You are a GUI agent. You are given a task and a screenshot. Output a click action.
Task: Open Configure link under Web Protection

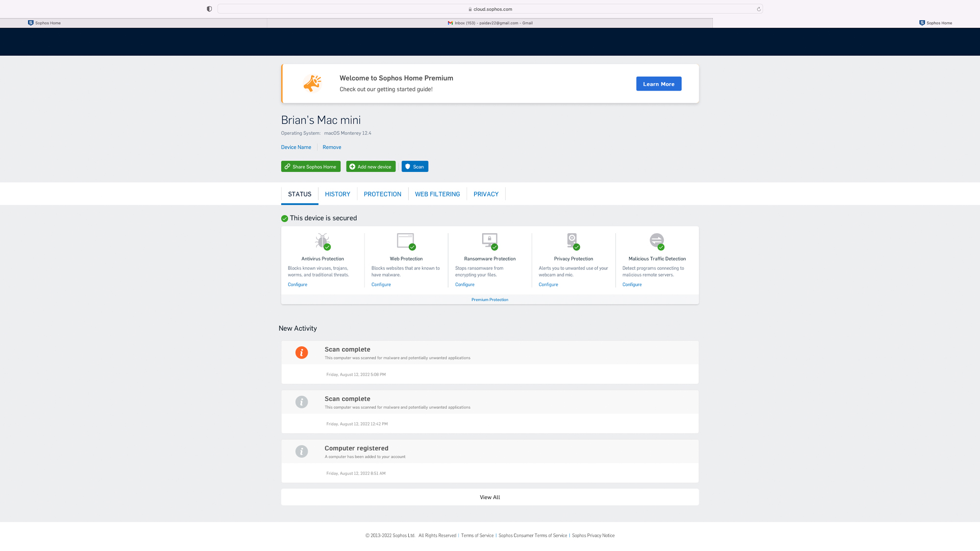click(x=381, y=285)
